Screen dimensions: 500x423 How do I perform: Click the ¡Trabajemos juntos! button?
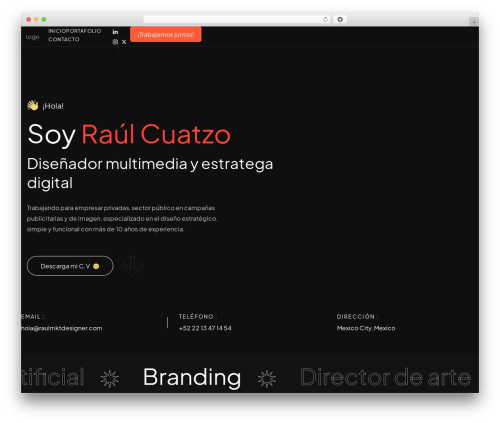pos(166,35)
